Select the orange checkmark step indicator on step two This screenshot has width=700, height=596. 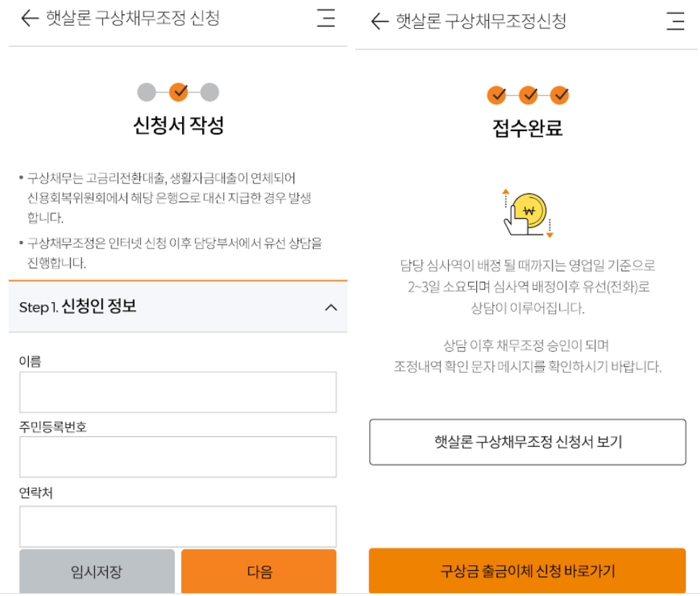click(x=177, y=91)
